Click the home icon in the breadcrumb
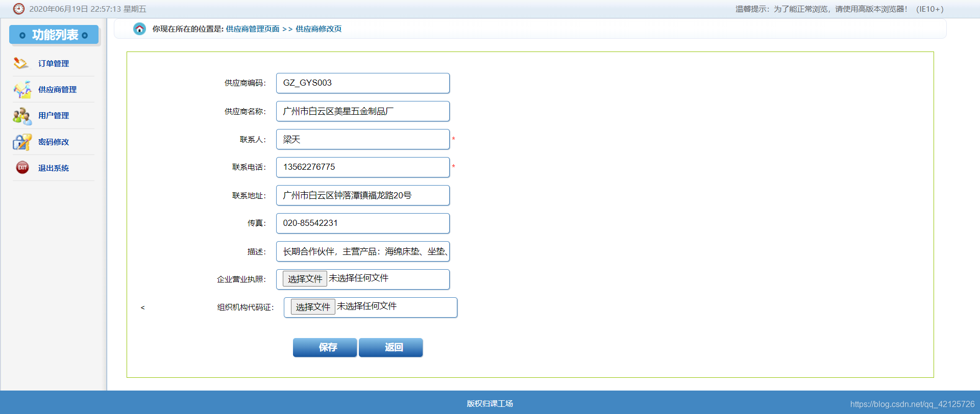 click(x=139, y=29)
